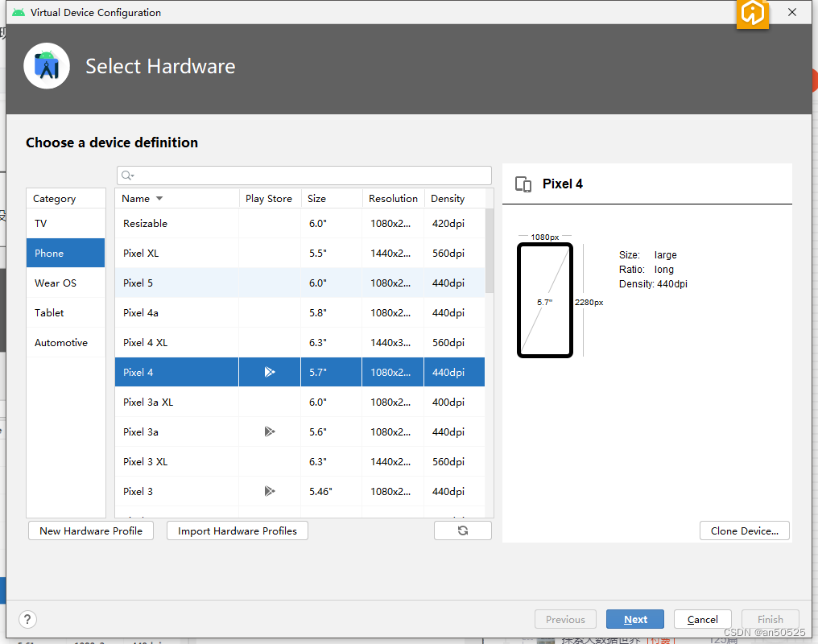Click the search magnifier in the filter field

(126, 175)
